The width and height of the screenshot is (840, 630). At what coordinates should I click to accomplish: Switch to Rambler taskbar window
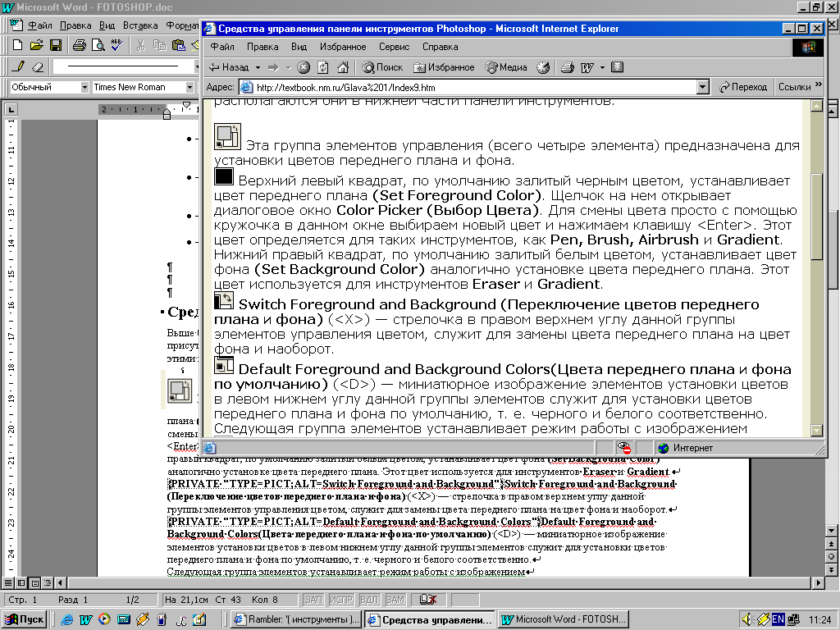coord(297,620)
